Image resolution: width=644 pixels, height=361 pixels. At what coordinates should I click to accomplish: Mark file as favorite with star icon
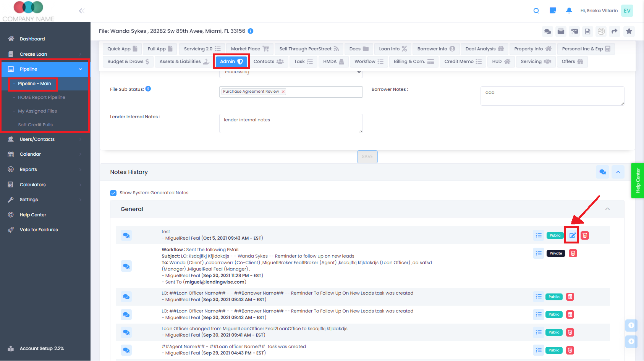pos(629,31)
